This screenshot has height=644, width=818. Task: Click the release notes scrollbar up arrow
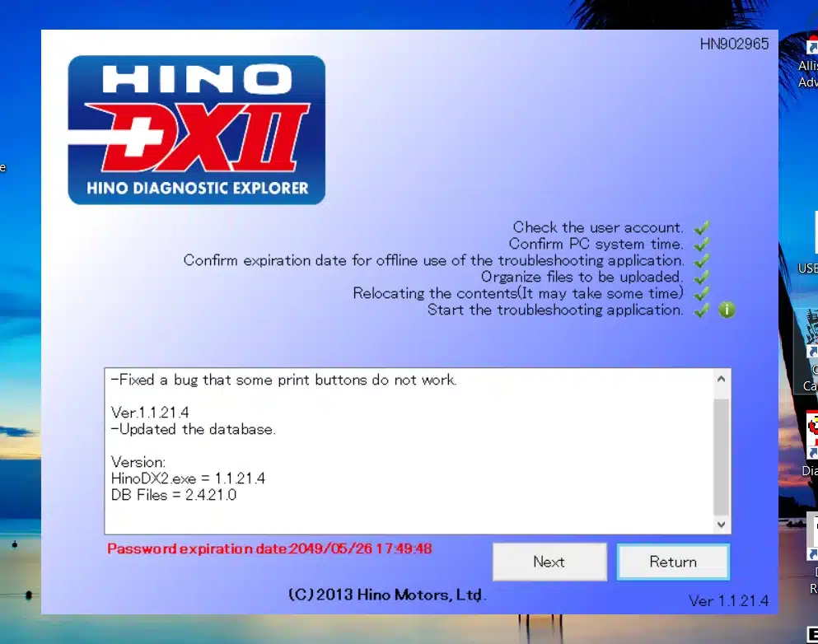tap(721, 380)
